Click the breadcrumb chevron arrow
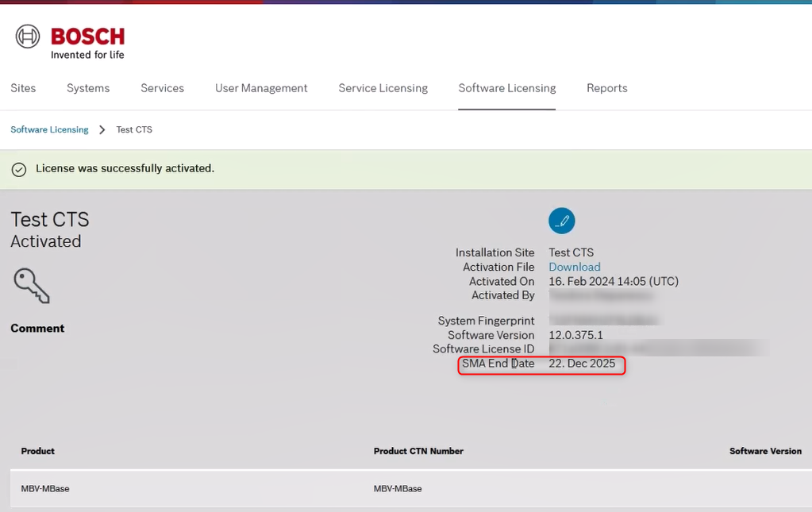Image resolution: width=812 pixels, height=512 pixels. (102, 129)
